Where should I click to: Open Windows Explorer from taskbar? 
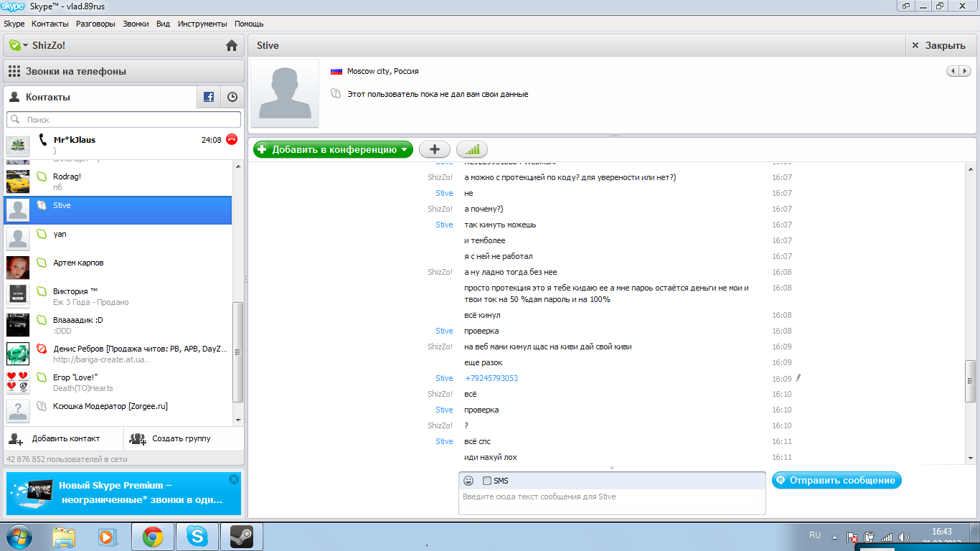click(x=65, y=536)
